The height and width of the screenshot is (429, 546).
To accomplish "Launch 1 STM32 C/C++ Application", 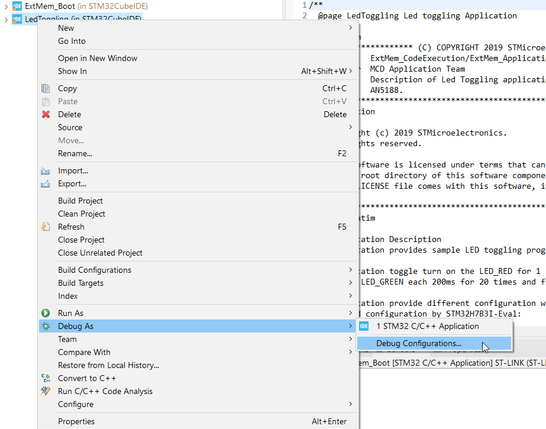I will (434, 326).
